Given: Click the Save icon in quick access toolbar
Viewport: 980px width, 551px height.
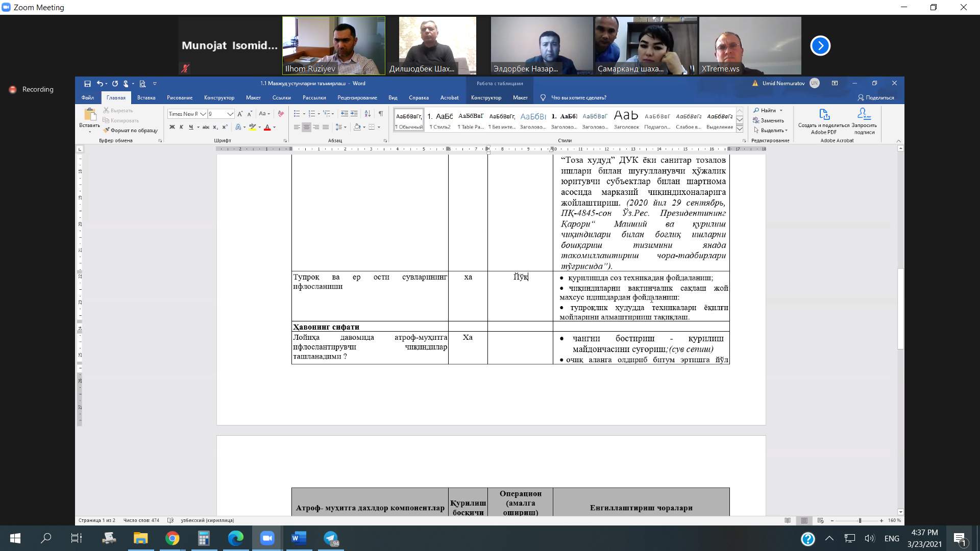Looking at the screenshot, I should click(87, 84).
